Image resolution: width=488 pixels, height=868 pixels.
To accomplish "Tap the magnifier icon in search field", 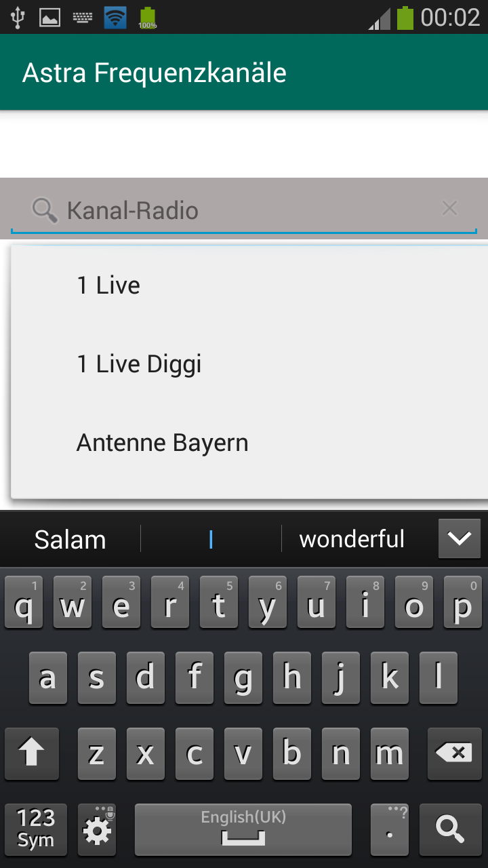I will (45, 210).
